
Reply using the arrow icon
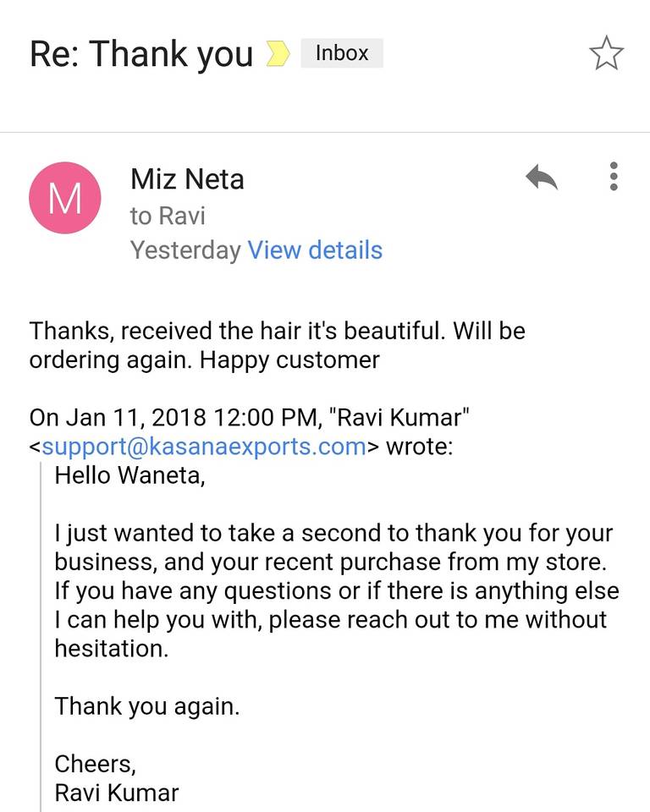[541, 178]
